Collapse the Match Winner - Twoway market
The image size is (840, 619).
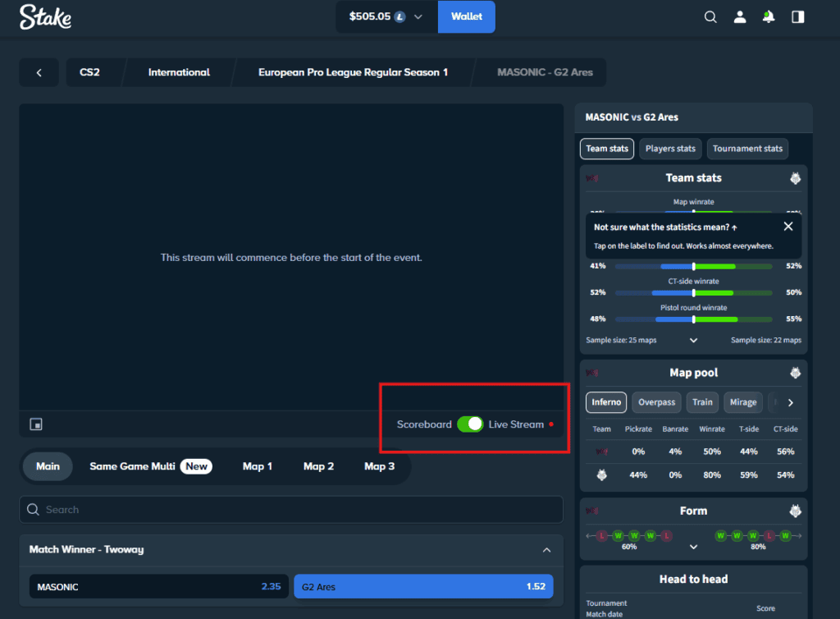(546, 548)
